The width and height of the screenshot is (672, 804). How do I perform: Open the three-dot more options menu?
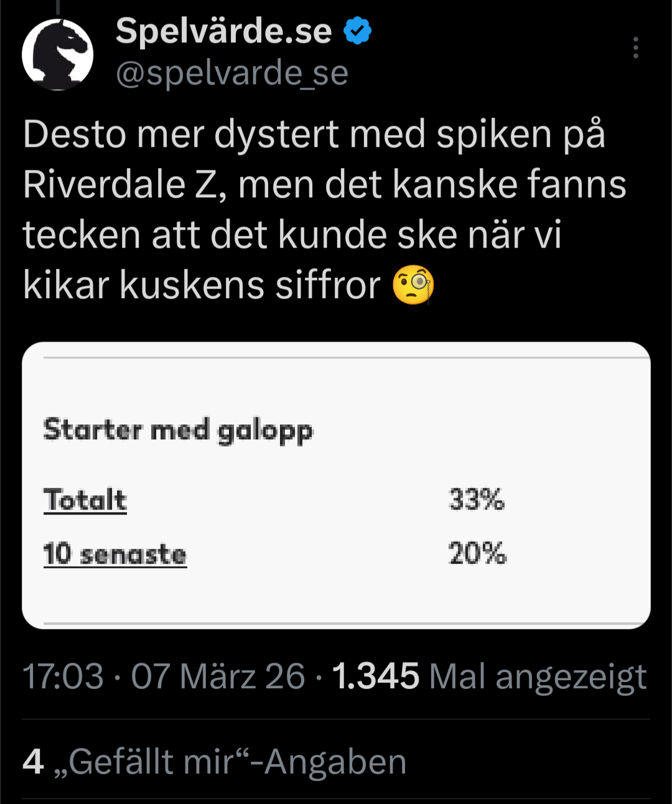pyautogui.click(x=635, y=48)
